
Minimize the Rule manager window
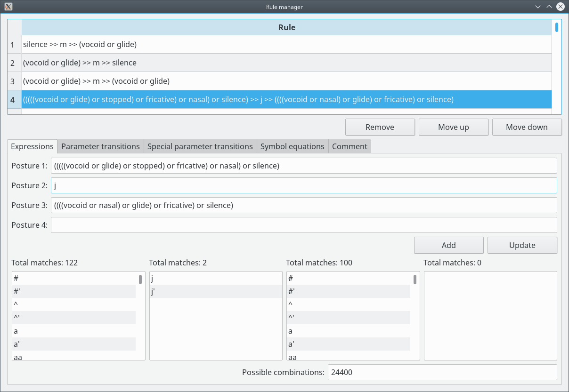(x=538, y=7)
